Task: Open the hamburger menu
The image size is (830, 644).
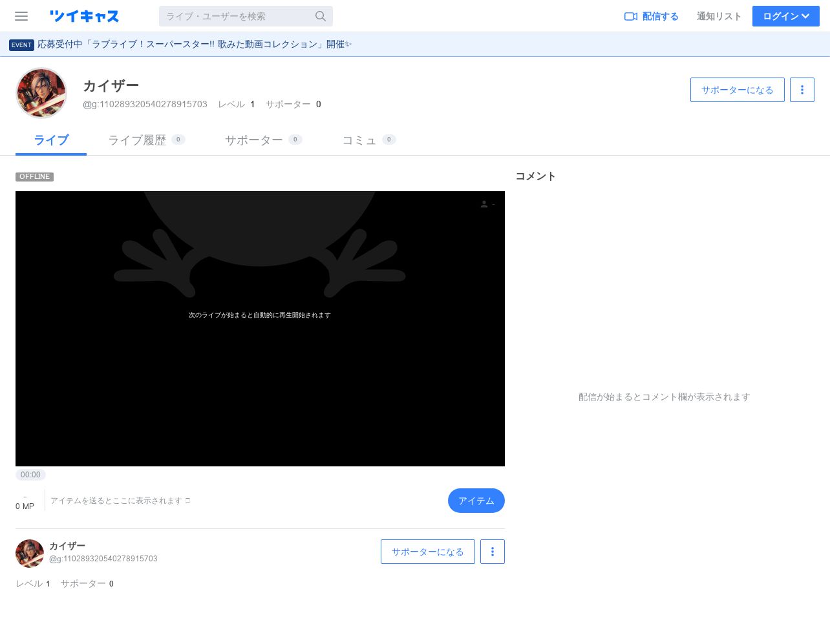Action: 21,16
